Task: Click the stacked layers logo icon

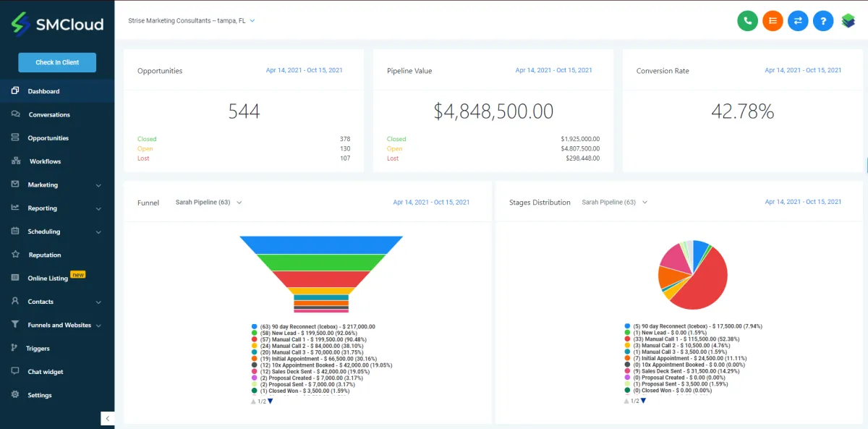Action: 848,21
